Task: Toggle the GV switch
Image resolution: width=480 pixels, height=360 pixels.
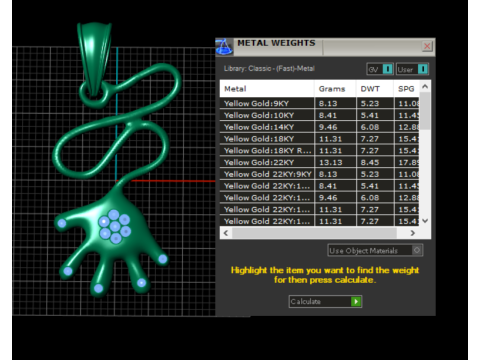Action: pyautogui.click(x=380, y=69)
